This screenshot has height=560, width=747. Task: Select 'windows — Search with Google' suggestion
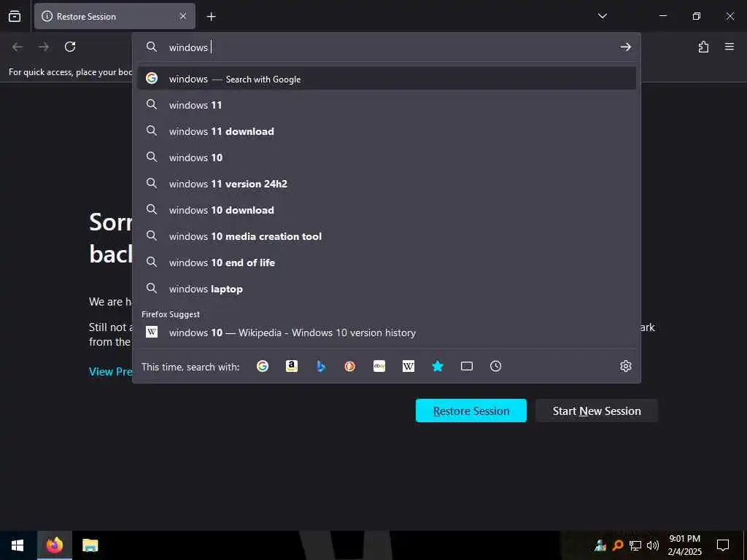pyautogui.click(x=387, y=79)
